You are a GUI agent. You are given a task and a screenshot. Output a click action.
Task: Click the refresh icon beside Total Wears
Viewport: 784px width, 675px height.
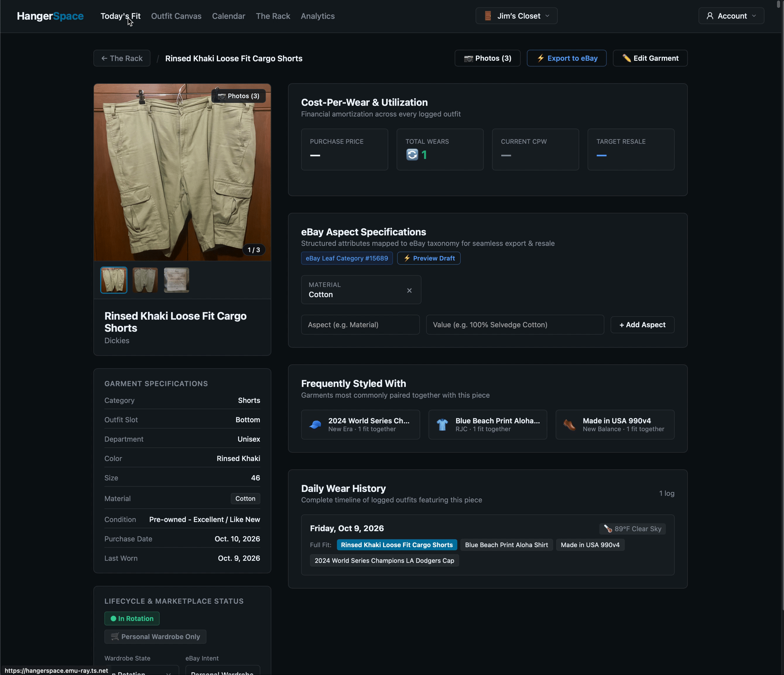(x=412, y=154)
